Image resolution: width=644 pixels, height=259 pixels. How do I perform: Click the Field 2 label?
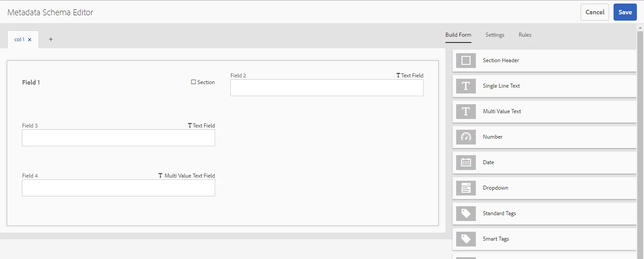point(238,76)
